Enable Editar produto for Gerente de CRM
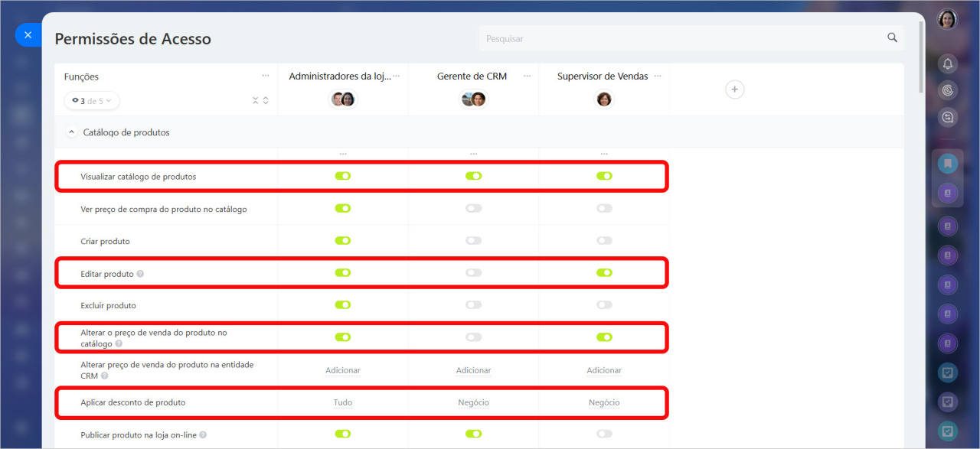980x449 pixels. coord(473,272)
